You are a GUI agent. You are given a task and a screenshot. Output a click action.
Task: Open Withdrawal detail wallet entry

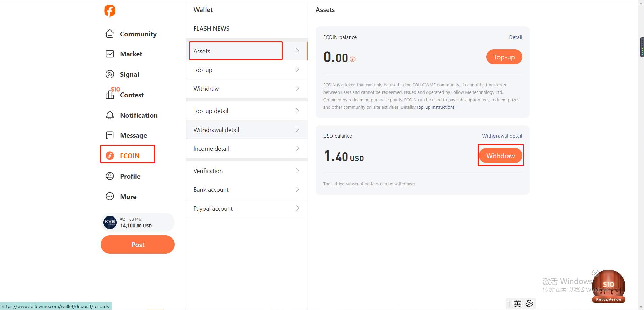coord(247,130)
